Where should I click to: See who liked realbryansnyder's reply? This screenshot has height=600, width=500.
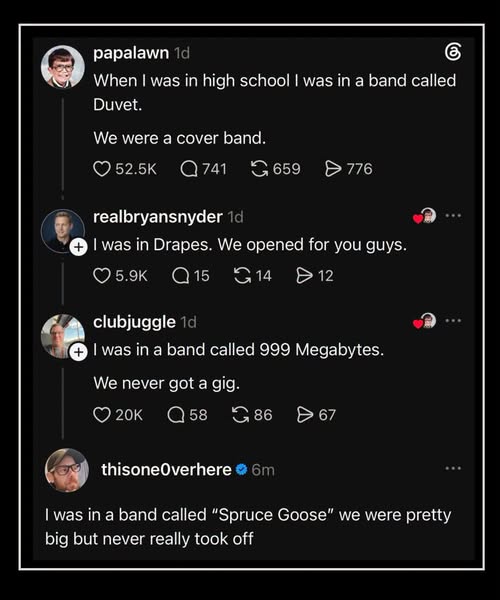pyautogui.click(x=425, y=216)
